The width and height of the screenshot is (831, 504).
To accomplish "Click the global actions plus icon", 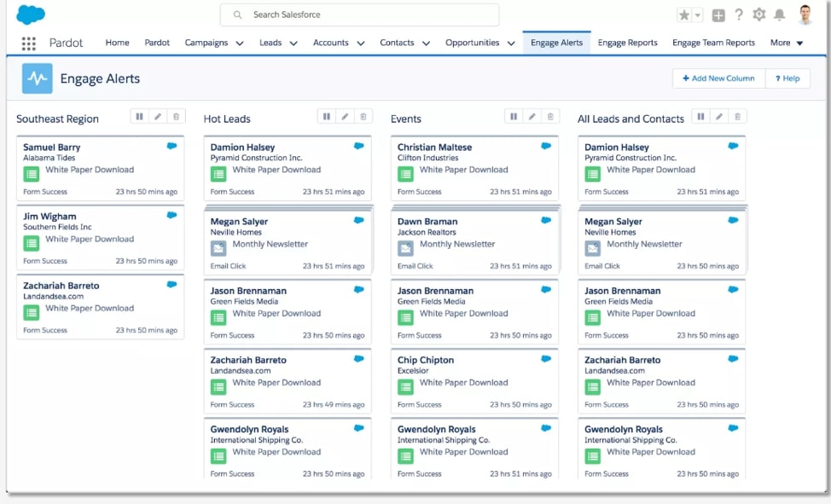I will [x=718, y=15].
